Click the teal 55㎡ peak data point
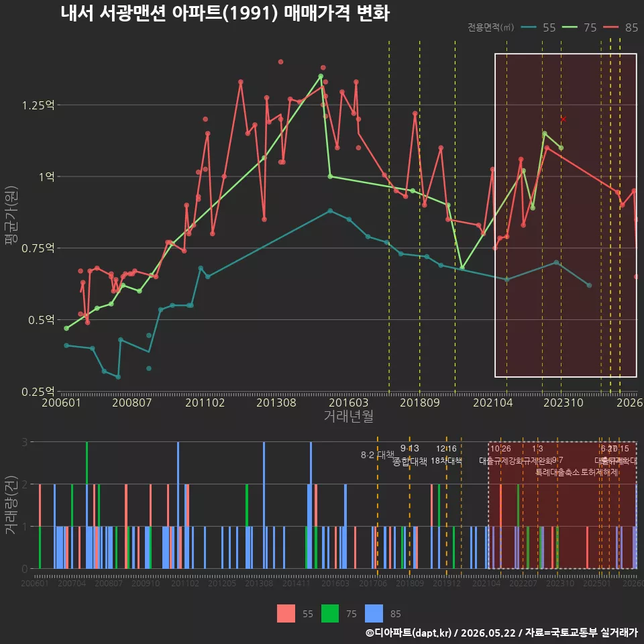 click(x=330, y=211)
